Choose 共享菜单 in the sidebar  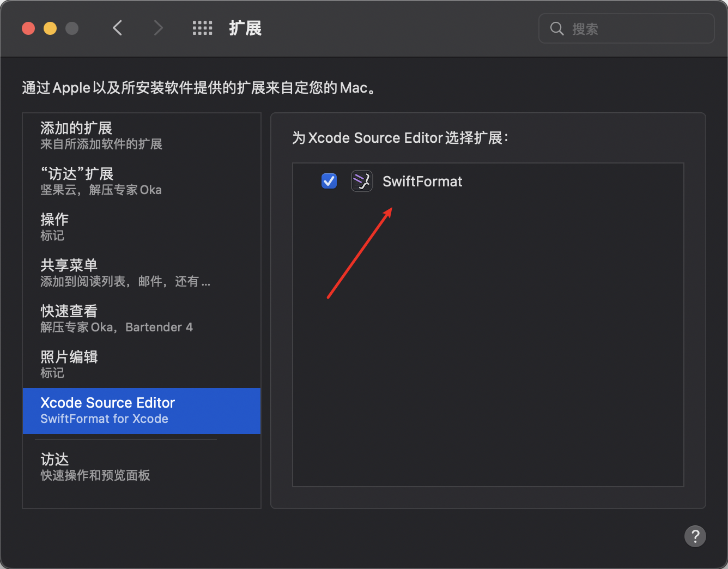tap(142, 273)
